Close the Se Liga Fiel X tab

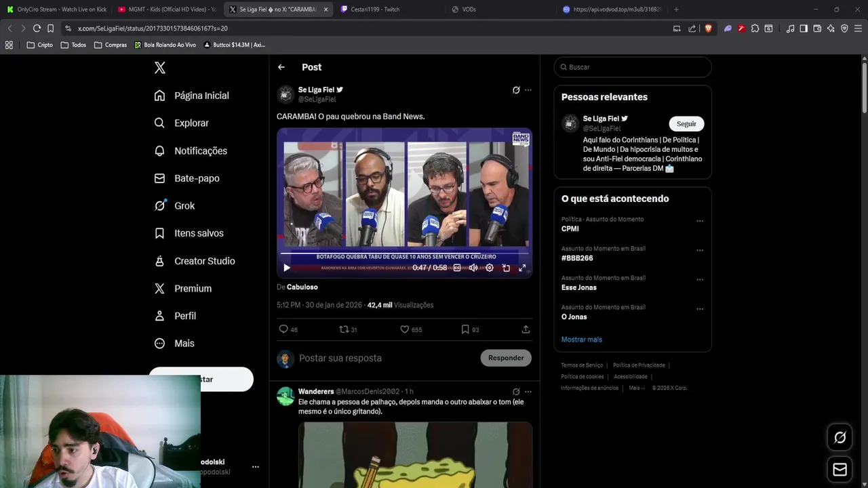click(326, 9)
